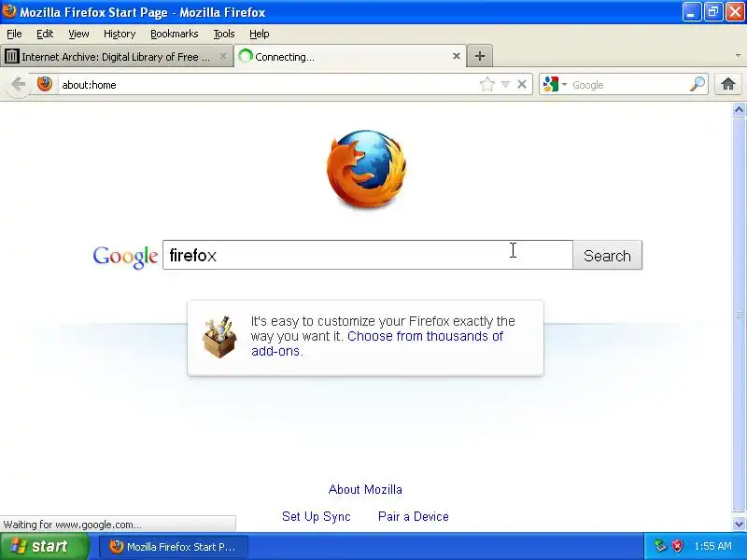Go to the Home page icon
The width and height of the screenshot is (747, 560).
pos(727,84)
